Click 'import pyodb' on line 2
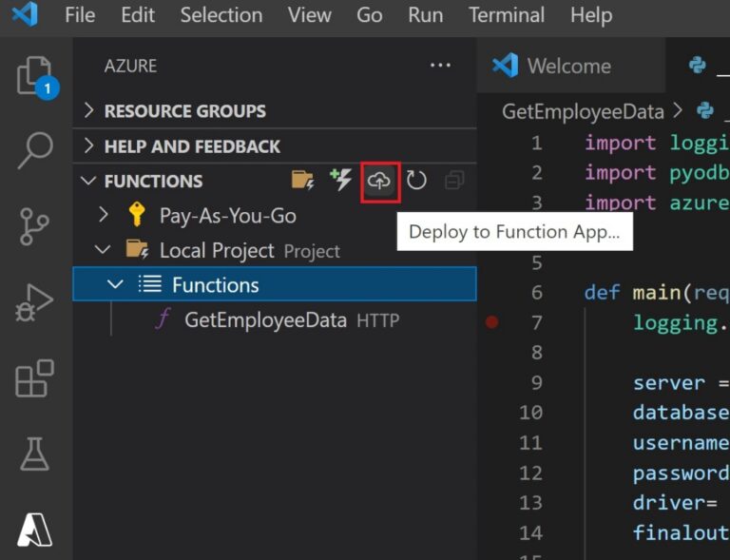This screenshot has height=560, width=730. pos(657,173)
